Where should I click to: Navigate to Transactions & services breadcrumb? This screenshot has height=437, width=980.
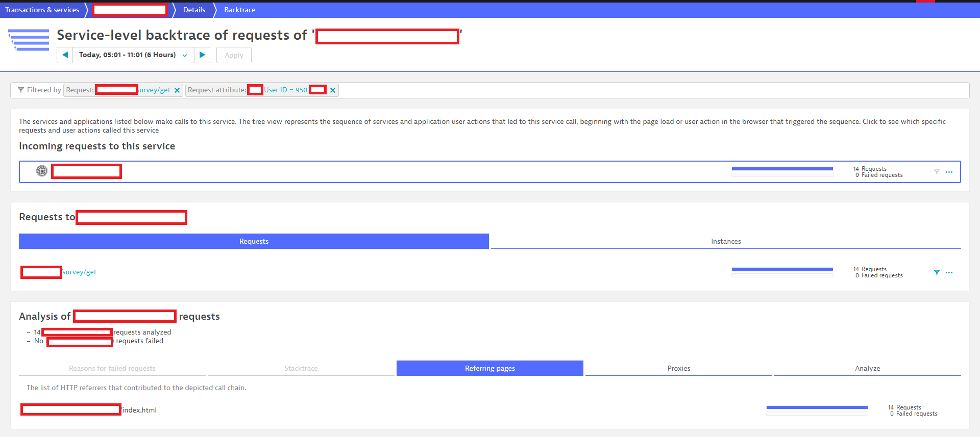pos(42,10)
